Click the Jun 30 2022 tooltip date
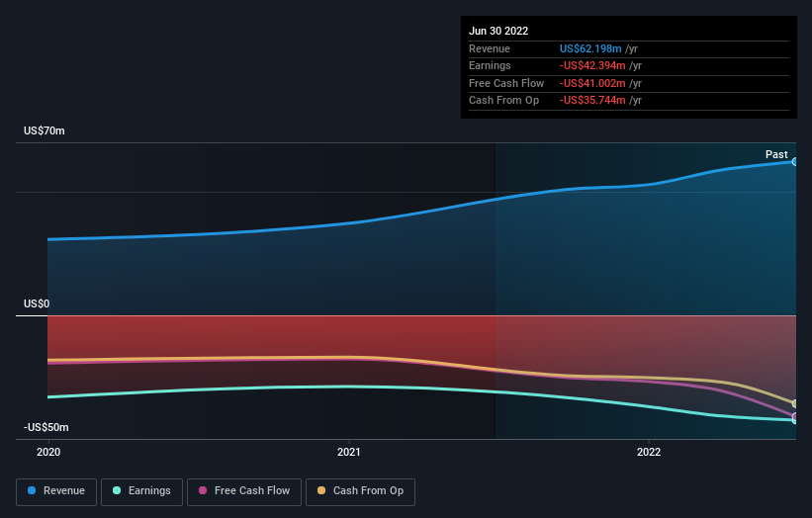Image resolution: width=812 pixels, height=518 pixels. (x=498, y=31)
